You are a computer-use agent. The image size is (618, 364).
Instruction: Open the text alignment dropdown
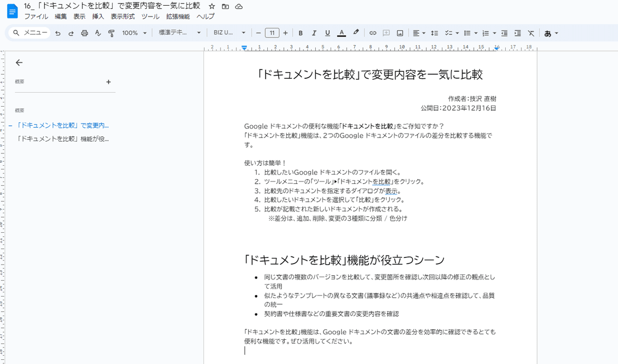pos(419,33)
